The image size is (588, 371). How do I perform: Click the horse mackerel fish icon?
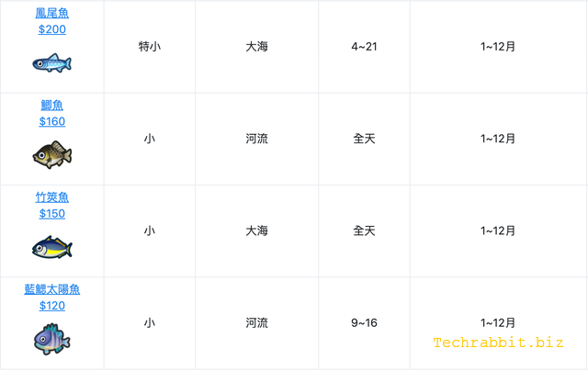tap(51, 247)
